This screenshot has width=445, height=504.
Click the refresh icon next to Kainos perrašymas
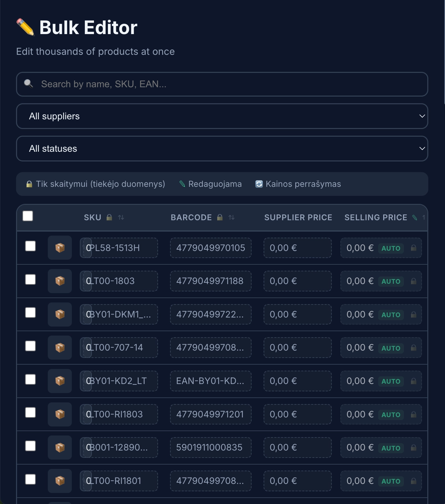point(259,184)
